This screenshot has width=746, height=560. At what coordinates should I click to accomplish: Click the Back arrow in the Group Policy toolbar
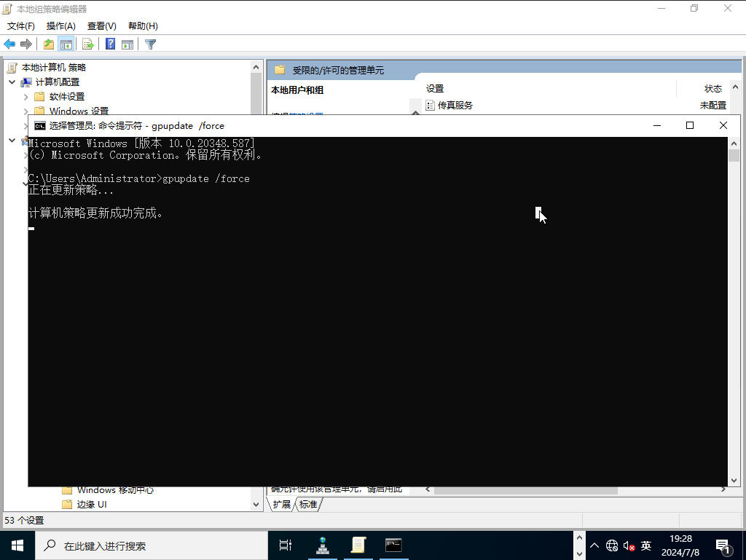click(9, 44)
